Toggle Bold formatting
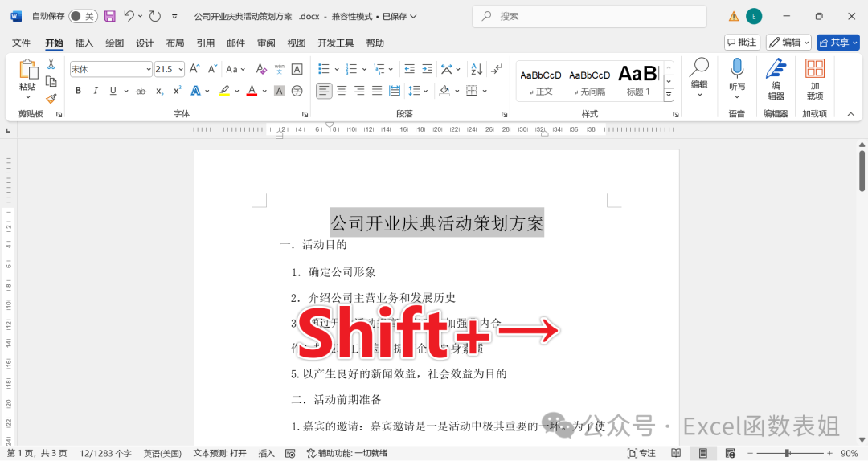 (78, 91)
